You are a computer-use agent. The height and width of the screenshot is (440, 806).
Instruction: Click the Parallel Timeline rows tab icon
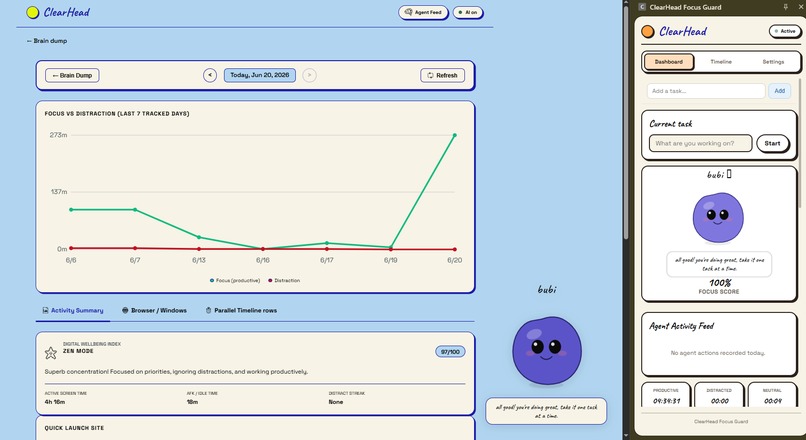[x=208, y=310]
